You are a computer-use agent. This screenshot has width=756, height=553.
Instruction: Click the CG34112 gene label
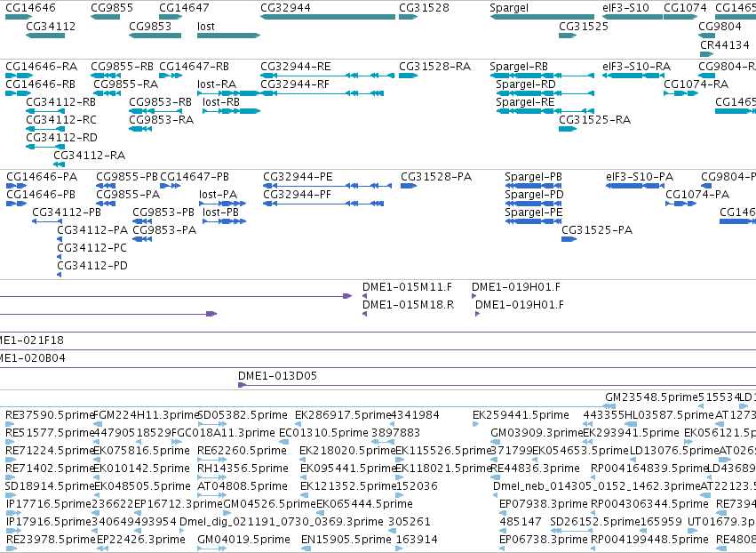[x=51, y=26]
